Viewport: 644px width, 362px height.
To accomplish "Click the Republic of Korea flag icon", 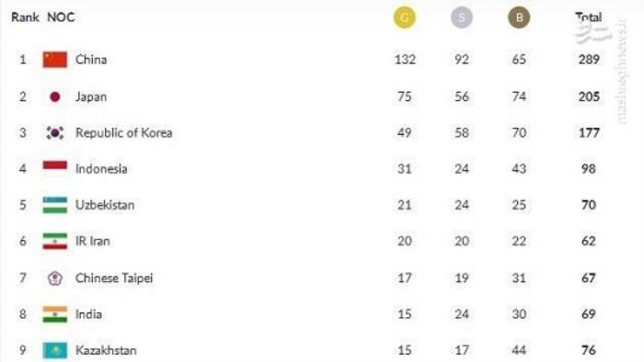I will [55, 133].
